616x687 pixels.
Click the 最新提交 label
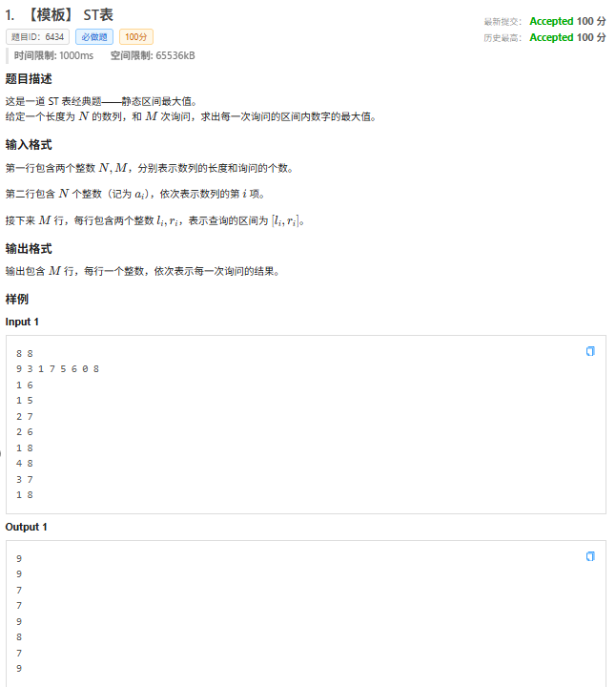click(x=503, y=22)
